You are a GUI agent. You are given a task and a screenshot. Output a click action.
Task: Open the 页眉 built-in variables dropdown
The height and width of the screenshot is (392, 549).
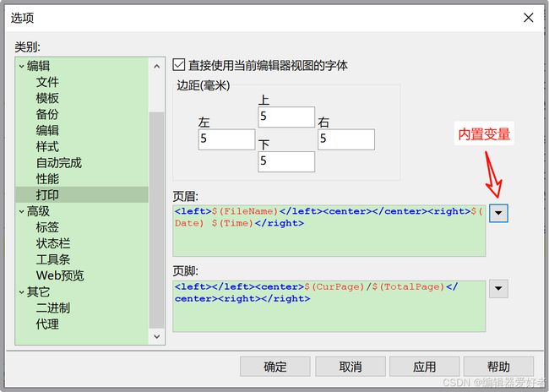[x=498, y=213]
